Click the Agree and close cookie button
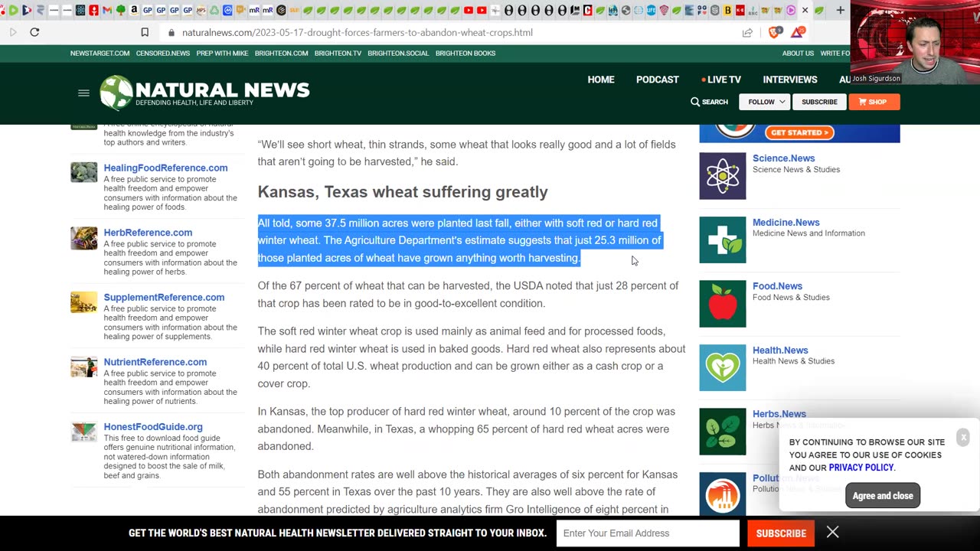The image size is (980, 551). 883,496
